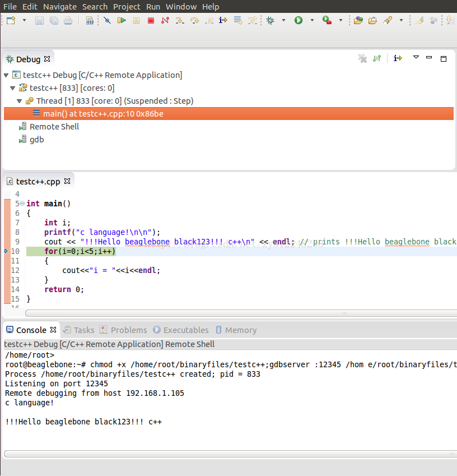457x476 pixels.
Task: Collapse the testc++ Debug launch node
Action: (6, 75)
